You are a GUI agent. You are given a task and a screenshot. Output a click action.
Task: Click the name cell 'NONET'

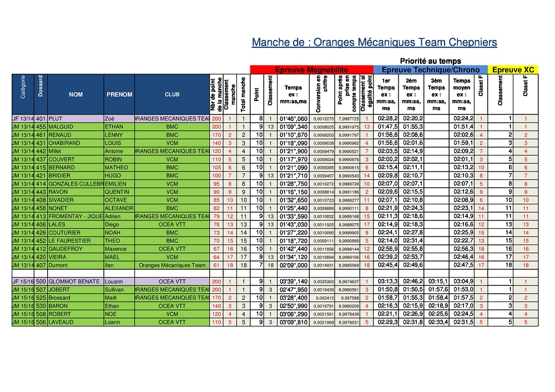(x=75, y=208)
